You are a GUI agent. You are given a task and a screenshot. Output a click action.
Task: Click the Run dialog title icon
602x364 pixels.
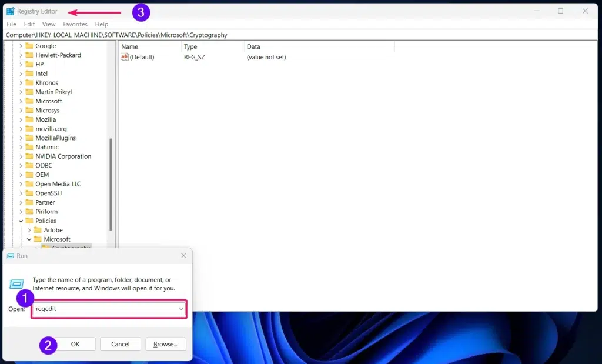(11, 256)
